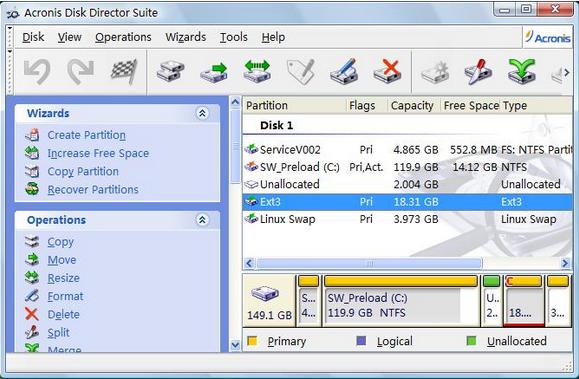Viewport: 579px width, 379px height.
Task: Open the Operations menu
Action: [123, 37]
